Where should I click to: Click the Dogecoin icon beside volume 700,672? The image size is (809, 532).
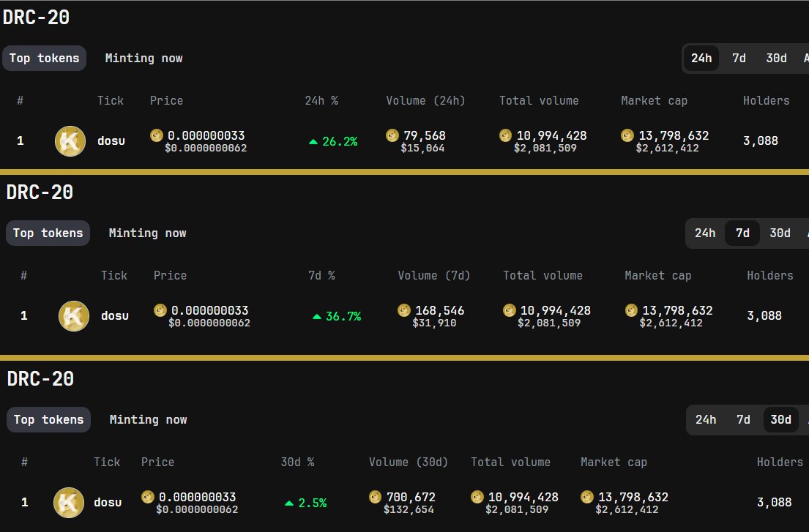[375, 496]
